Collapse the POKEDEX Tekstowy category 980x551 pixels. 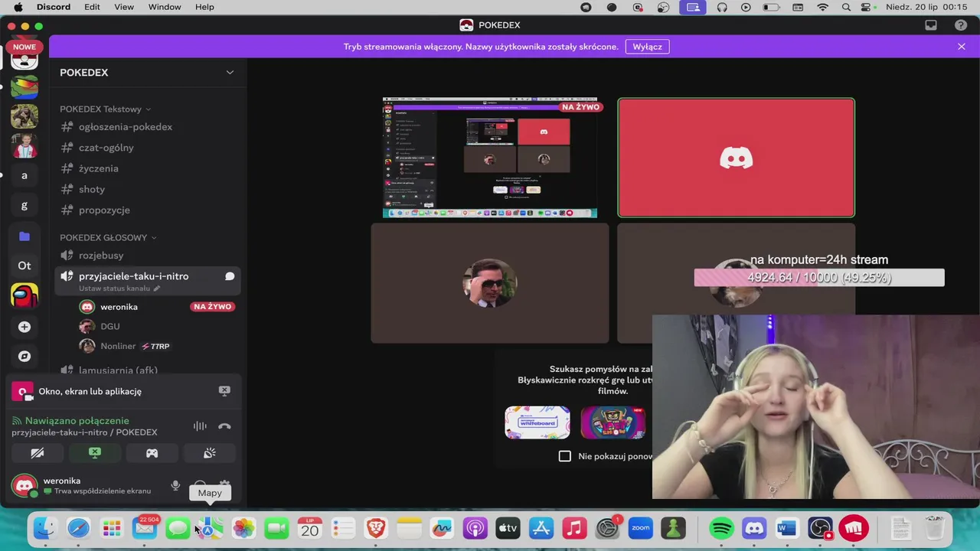[x=106, y=109]
